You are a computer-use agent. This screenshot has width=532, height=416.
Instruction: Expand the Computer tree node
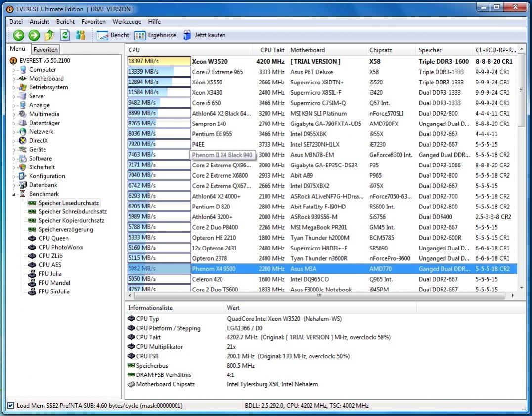[14, 70]
